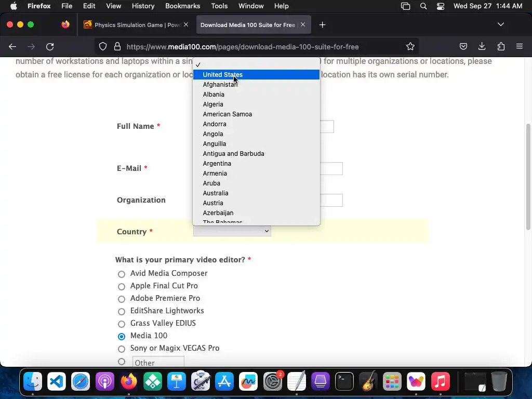Image resolution: width=532 pixels, height=399 pixels.
Task: Open the Window menu
Action: [x=251, y=6]
